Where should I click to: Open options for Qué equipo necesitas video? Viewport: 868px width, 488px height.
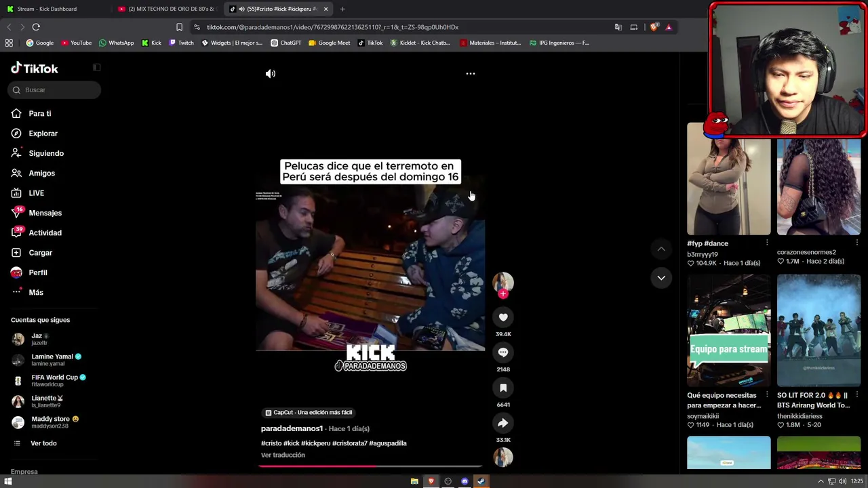767,394
